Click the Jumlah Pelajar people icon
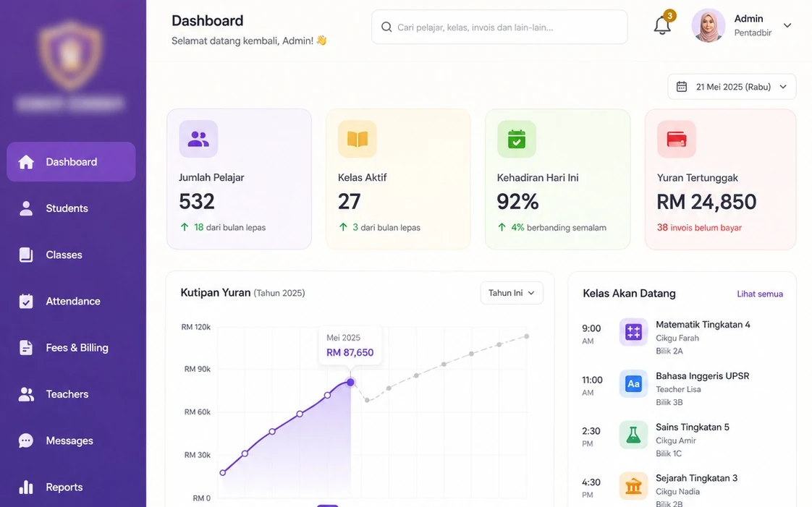This screenshot has width=812, height=507. pyautogui.click(x=198, y=139)
